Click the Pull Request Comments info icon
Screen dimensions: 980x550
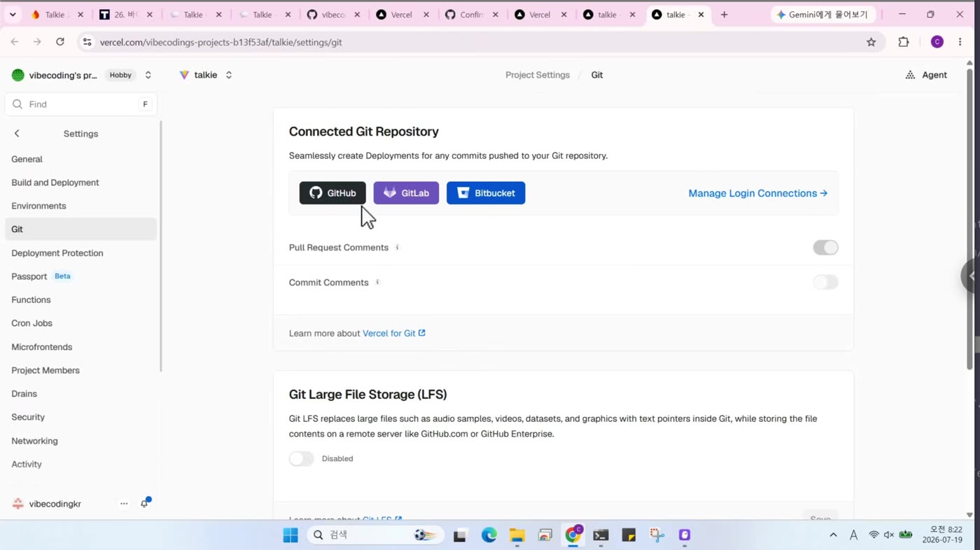[397, 247]
